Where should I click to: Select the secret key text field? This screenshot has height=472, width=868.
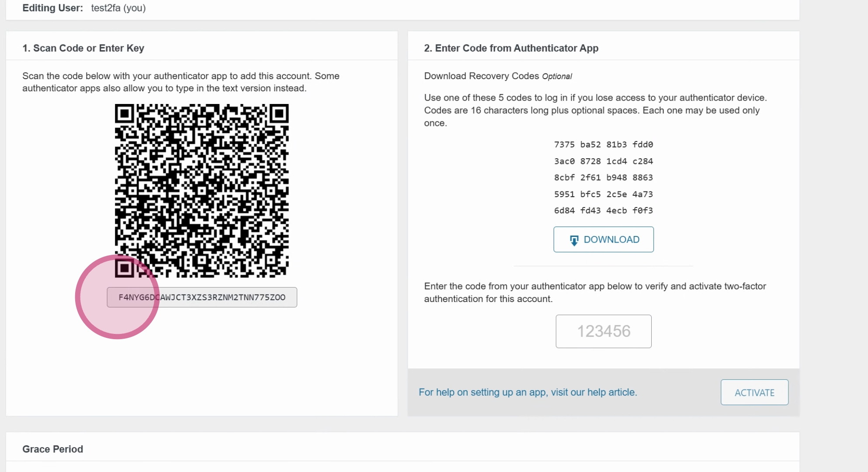pos(202,297)
